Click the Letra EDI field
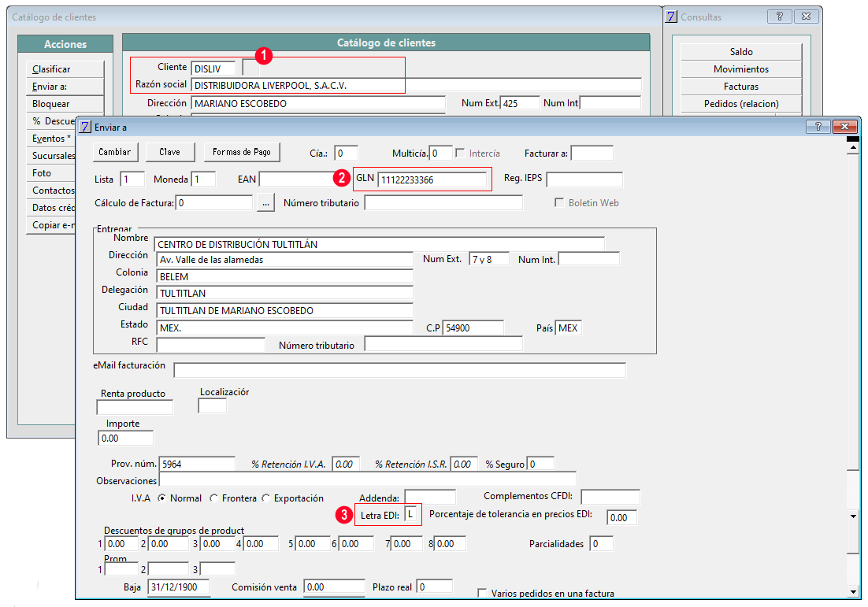868x607 pixels. click(x=410, y=515)
